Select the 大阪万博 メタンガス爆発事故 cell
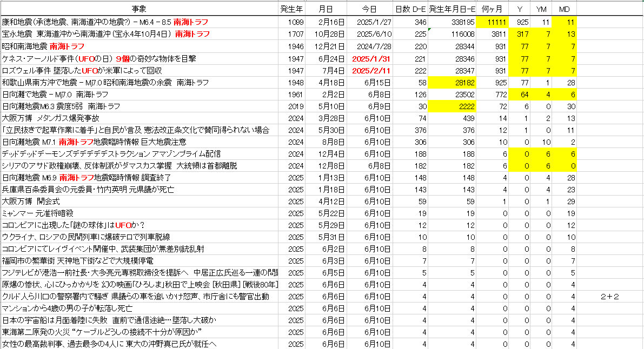This screenshot has height=349, width=644. tap(139, 118)
